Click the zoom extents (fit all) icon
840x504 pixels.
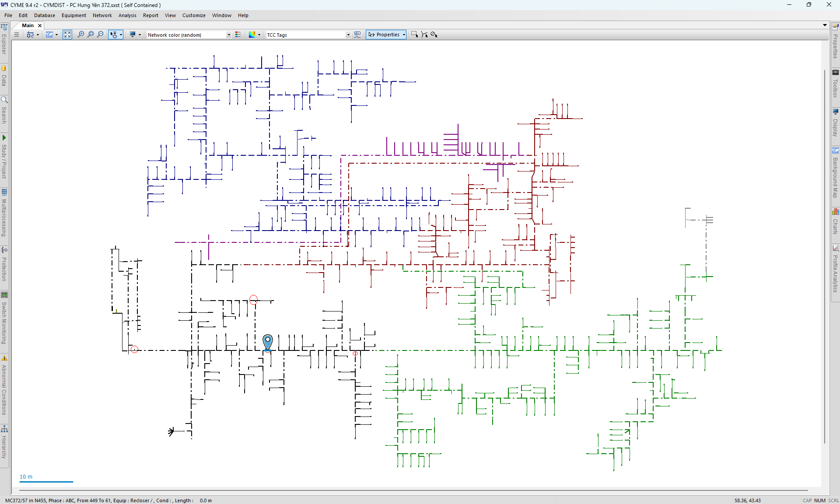67,35
